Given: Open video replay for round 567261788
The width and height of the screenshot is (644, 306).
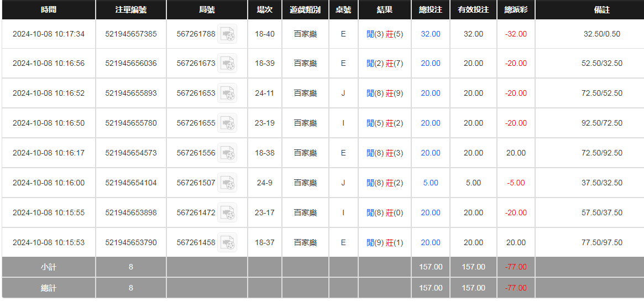Looking at the screenshot, I should (x=227, y=34).
